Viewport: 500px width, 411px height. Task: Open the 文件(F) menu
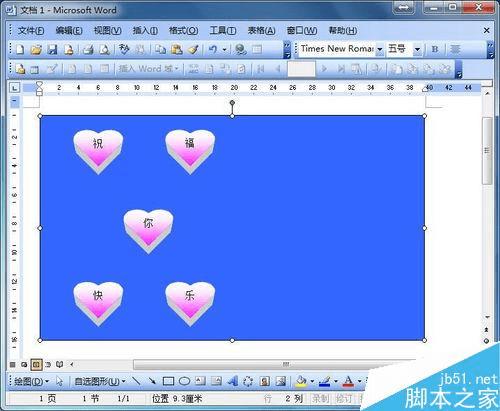pyautogui.click(x=31, y=31)
